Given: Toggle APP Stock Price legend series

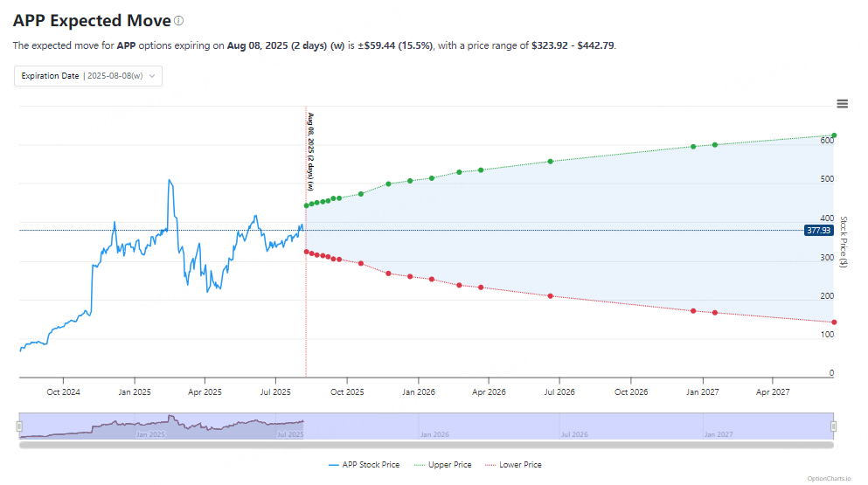Looking at the screenshot, I should pos(364,465).
